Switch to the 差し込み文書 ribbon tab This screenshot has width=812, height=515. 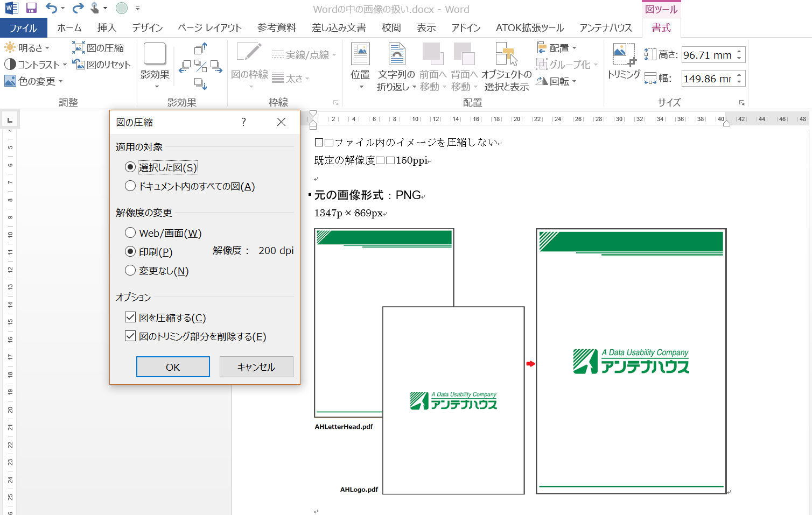point(339,27)
